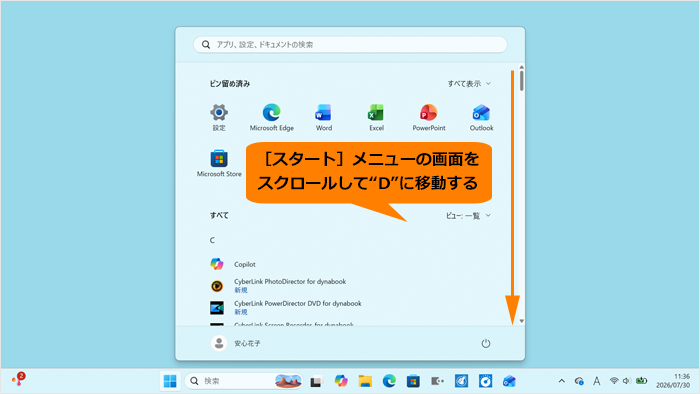Viewport: 700px width, 394px height.
Task: Open Outlook from pinned apps
Action: point(481,117)
